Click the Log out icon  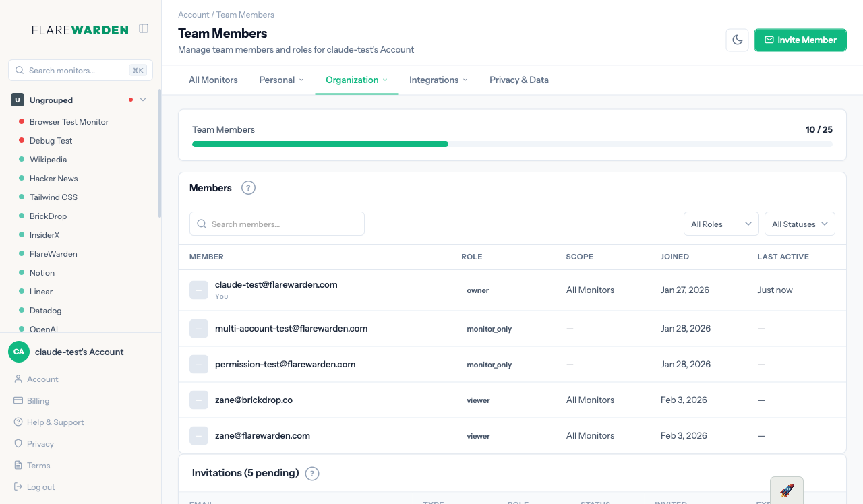pyautogui.click(x=19, y=487)
